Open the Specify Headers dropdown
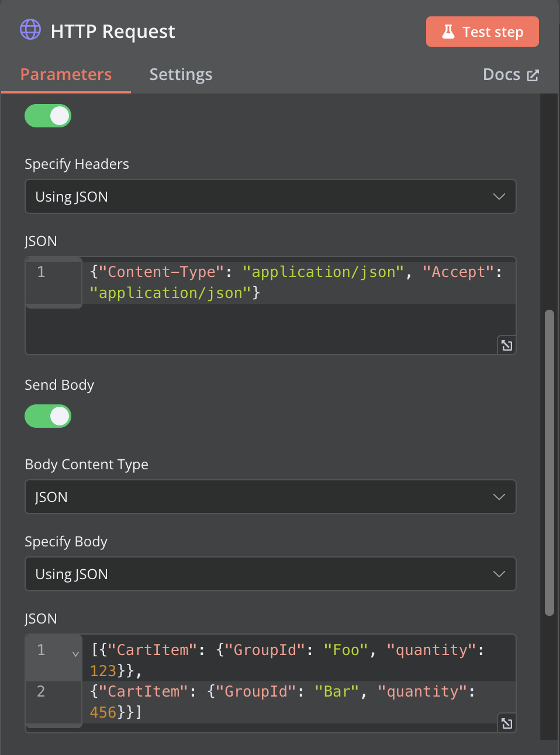The height and width of the screenshot is (755, 560). (x=271, y=196)
